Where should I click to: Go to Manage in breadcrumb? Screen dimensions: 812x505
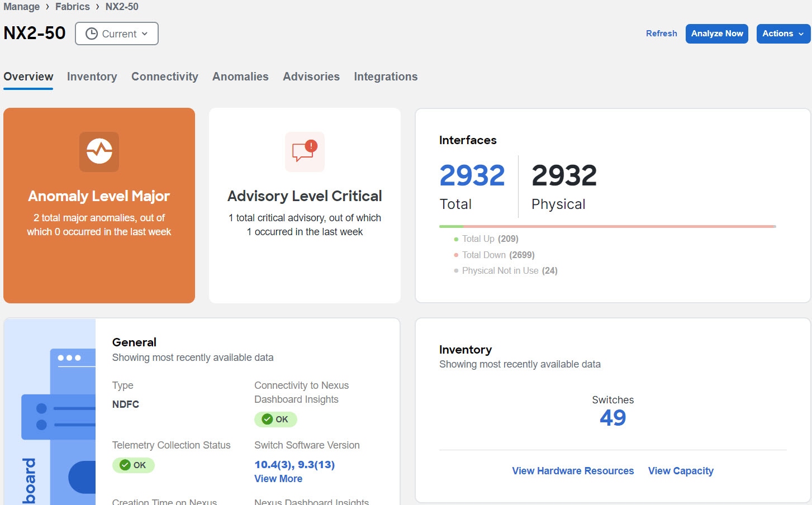coord(22,7)
